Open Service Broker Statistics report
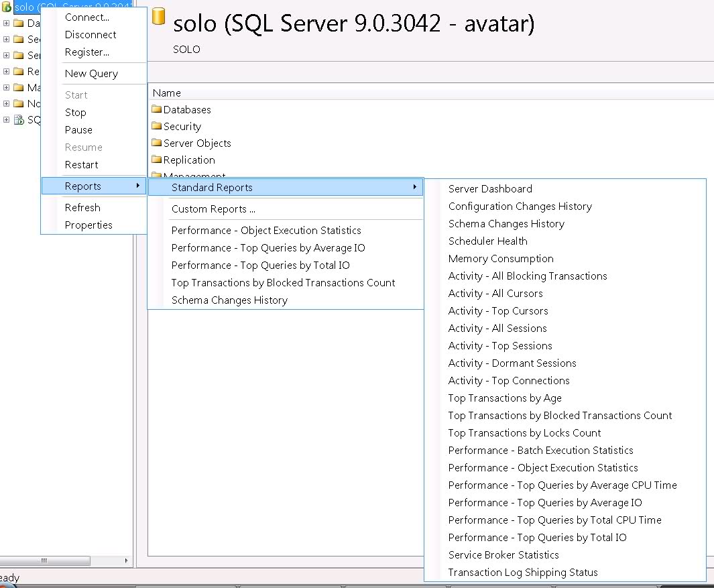The width and height of the screenshot is (714, 588). pos(503,554)
